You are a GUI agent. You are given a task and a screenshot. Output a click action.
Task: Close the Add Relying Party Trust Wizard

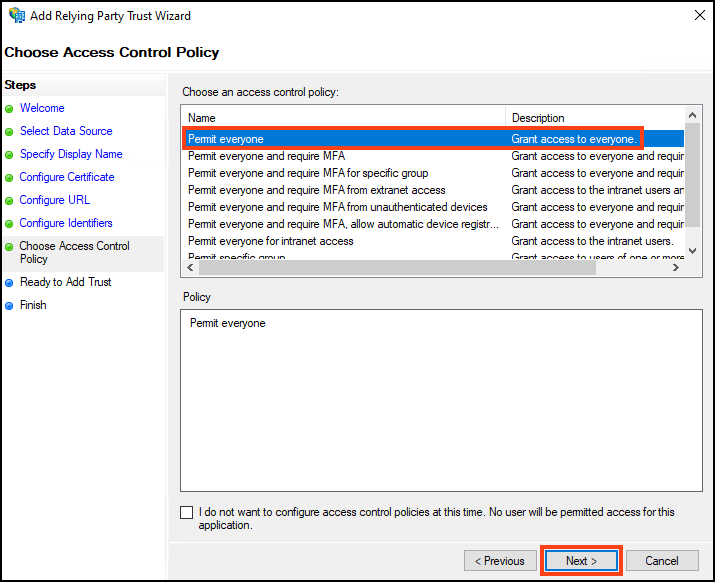699,15
